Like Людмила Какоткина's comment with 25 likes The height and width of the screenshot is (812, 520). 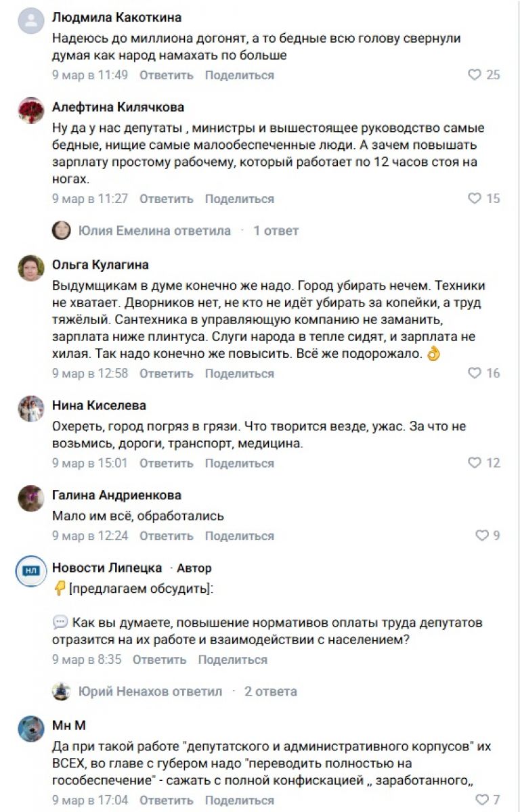click(475, 75)
